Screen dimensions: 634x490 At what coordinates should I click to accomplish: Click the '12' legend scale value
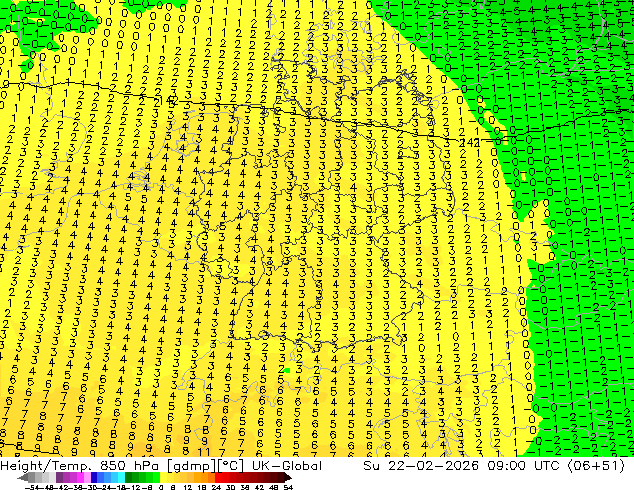pyautogui.click(x=187, y=488)
